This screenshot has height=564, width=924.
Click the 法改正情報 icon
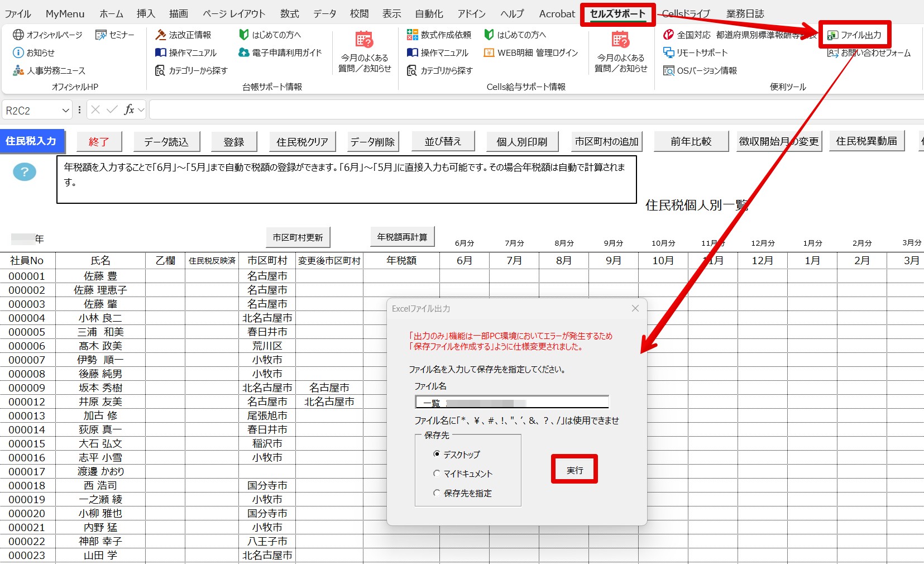(x=161, y=35)
